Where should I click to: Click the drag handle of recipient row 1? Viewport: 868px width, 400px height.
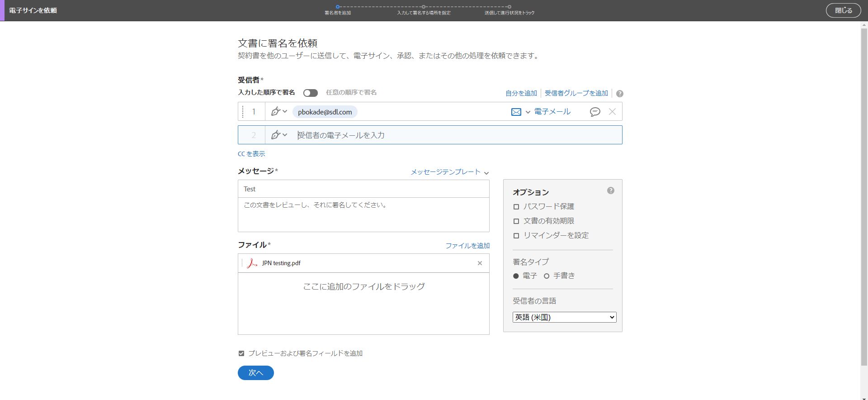point(243,111)
